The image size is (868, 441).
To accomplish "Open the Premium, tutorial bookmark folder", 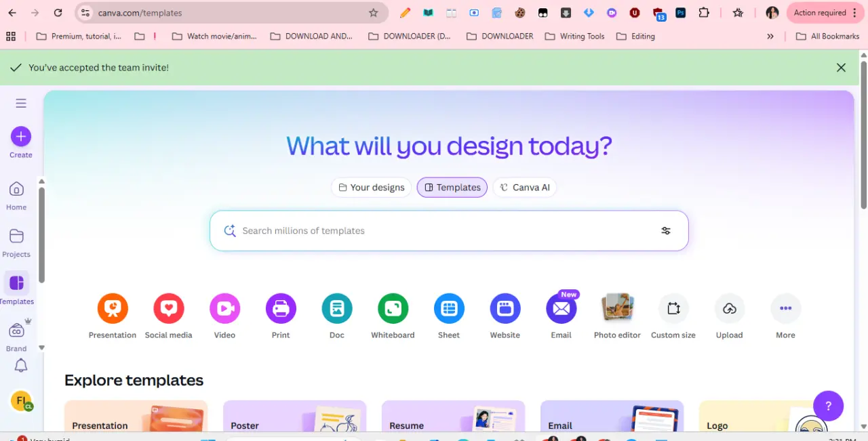I will [x=79, y=36].
